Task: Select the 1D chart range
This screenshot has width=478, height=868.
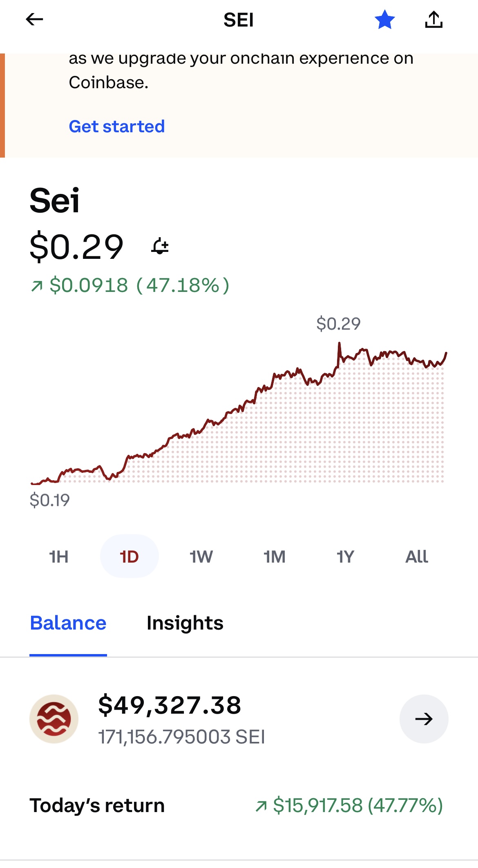Action: pos(129,556)
